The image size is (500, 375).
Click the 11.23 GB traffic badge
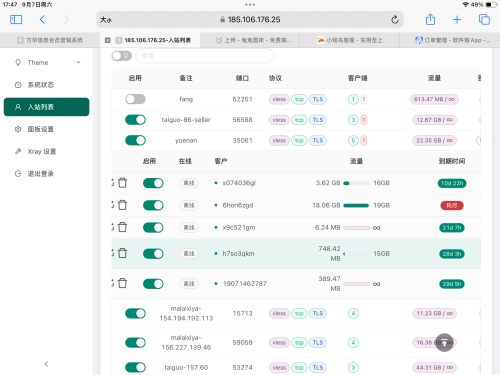tap(434, 313)
